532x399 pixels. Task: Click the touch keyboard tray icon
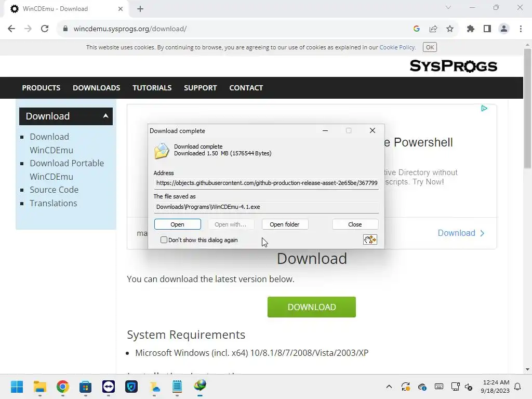coord(438,387)
